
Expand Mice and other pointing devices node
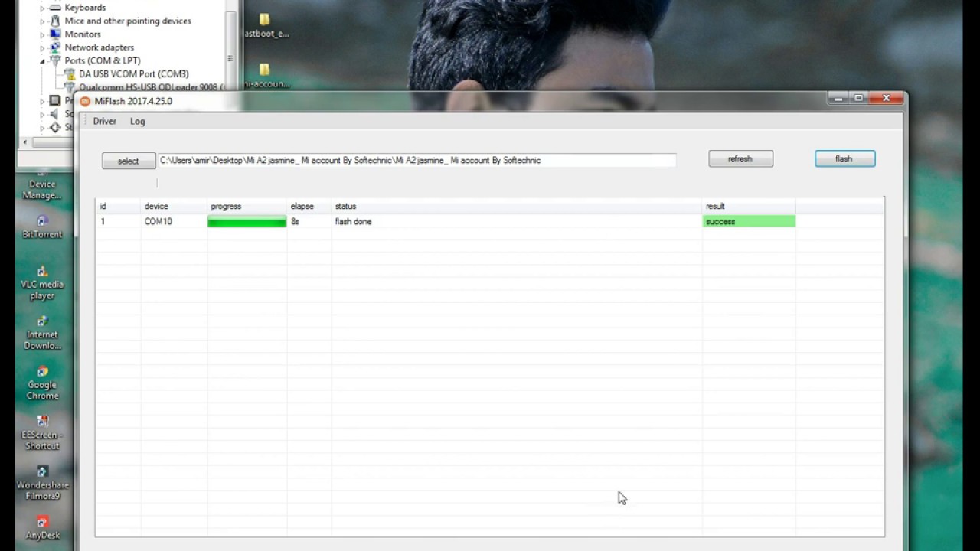point(43,21)
